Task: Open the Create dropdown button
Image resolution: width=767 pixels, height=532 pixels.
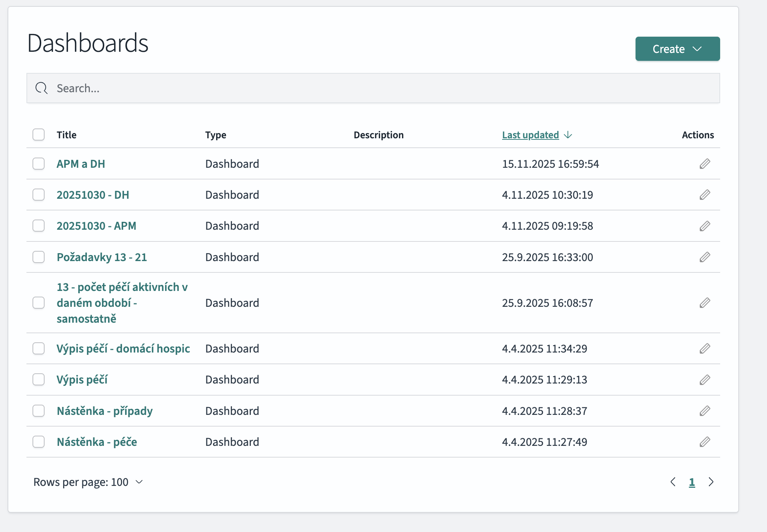Action: 677,49
